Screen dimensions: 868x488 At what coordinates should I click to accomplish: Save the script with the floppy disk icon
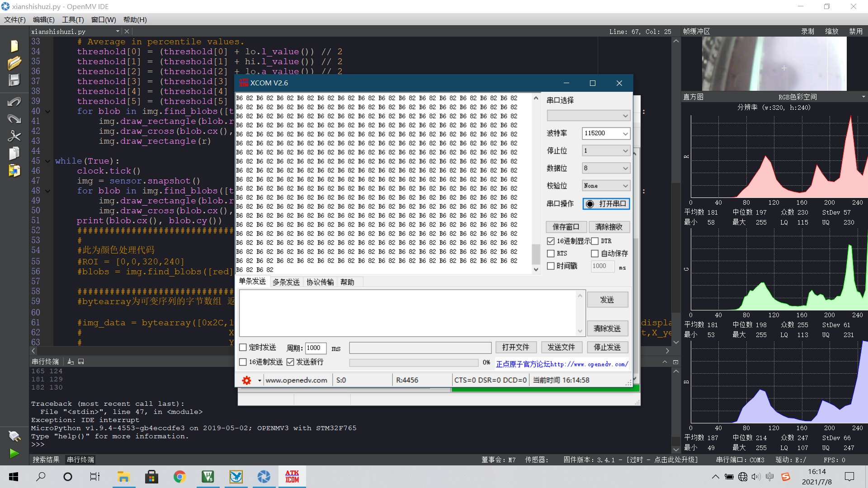(14, 79)
